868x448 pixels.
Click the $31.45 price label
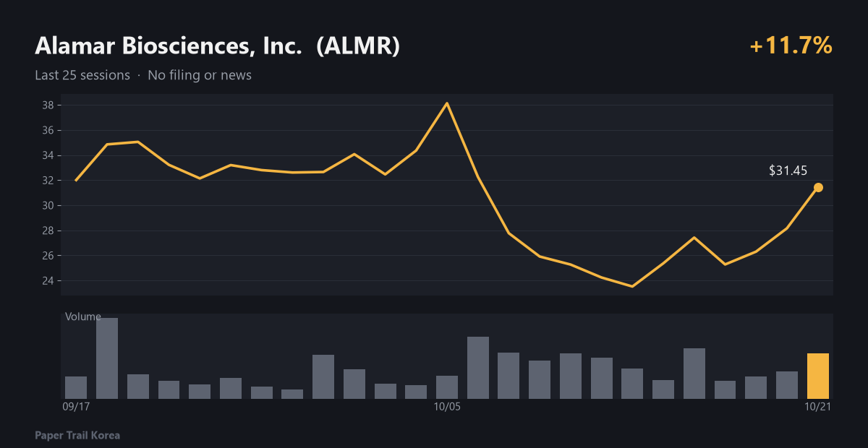tap(788, 171)
